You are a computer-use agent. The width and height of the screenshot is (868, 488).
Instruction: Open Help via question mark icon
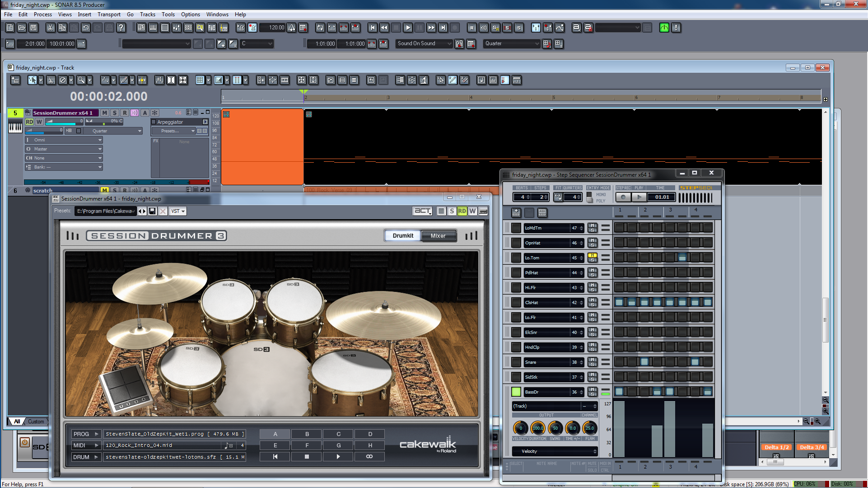click(121, 28)
